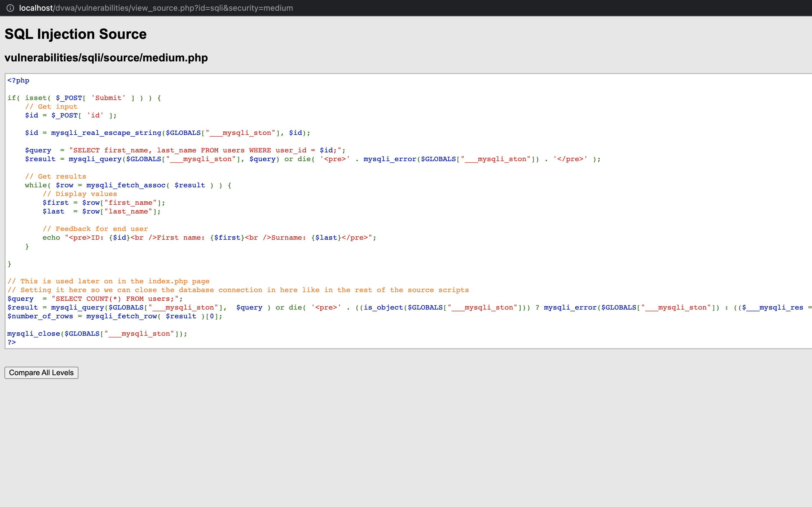
Task: Click the '// Feedback for end user' comment
Action: pyautogui.click(x=95, y=229)
